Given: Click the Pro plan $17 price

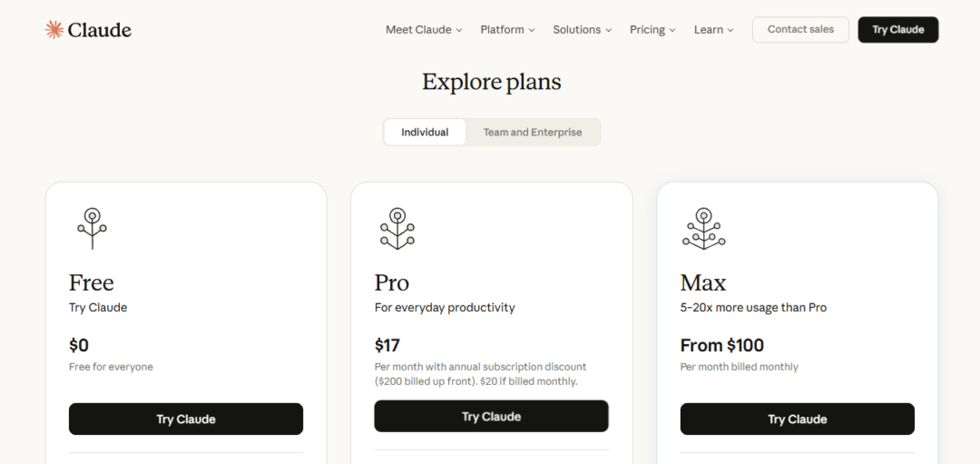Looking at the screenshot, I should (x=387, y=345).
